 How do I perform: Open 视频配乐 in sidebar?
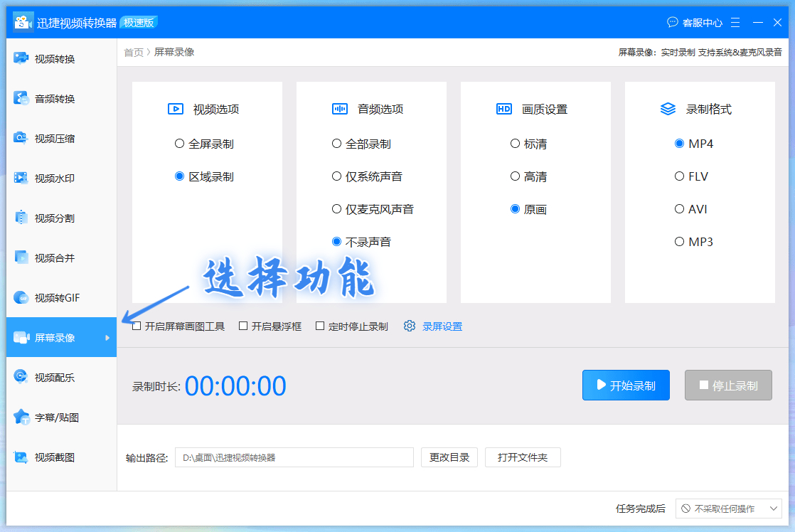[61, 378]
